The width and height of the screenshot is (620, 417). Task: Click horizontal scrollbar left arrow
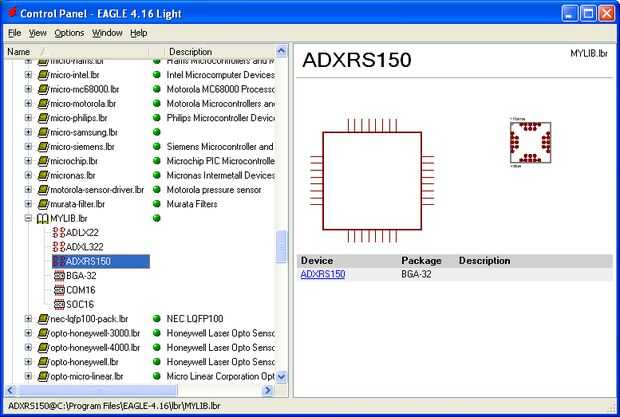pos(11,391)
